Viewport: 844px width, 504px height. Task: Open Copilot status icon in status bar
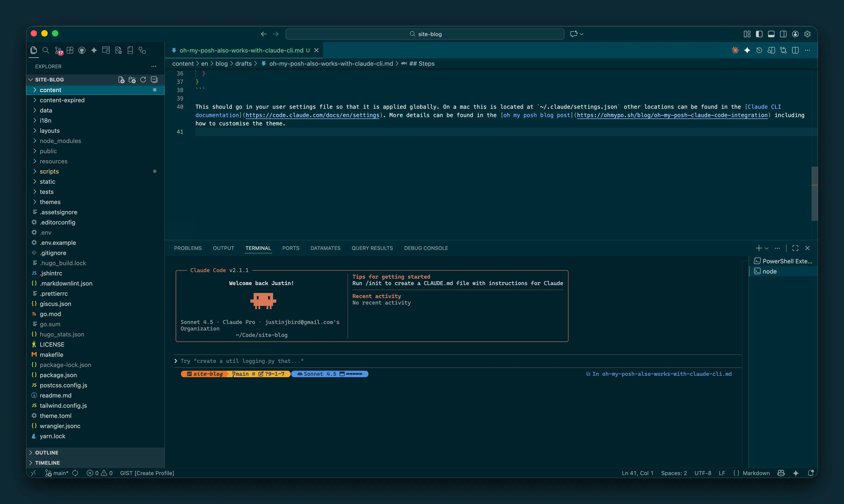click(781, 473)
